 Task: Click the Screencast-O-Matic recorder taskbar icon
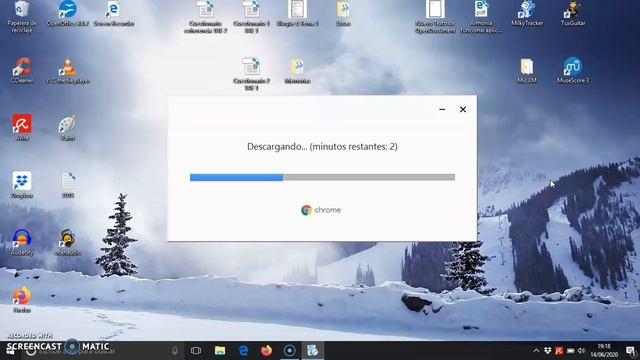tap(290, 351)
